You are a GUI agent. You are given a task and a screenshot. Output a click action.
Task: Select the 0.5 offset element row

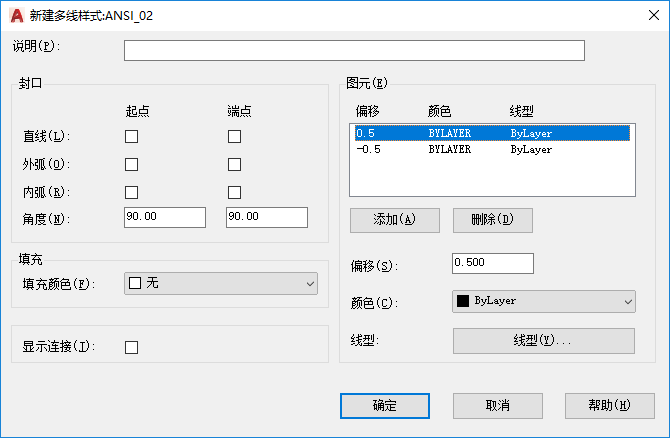coord(492,133)
